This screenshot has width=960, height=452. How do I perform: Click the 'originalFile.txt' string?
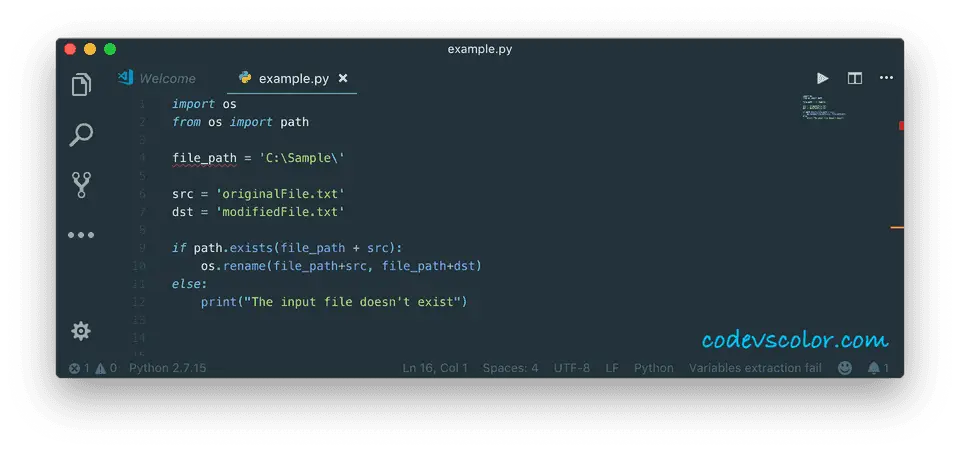(x=280, y=194)
